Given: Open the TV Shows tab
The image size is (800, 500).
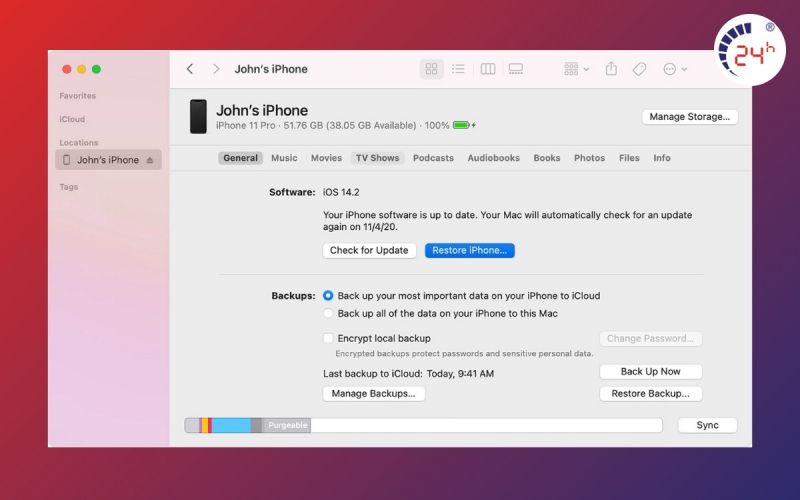Looking at the screenshot, I should pyautogui.click(x=378, y=158).
